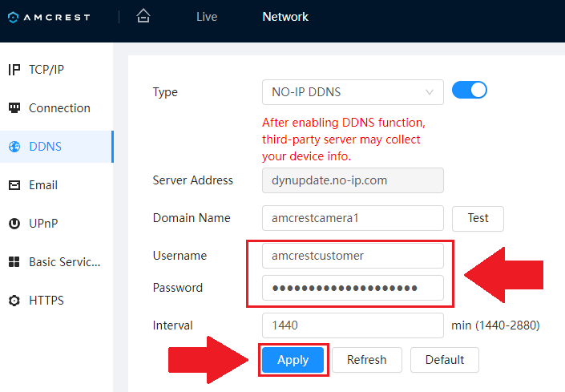The width and height of the screenshot is (565, 392).
Task: Toggle the DDNS enable switch
Action: pos(469,90)
